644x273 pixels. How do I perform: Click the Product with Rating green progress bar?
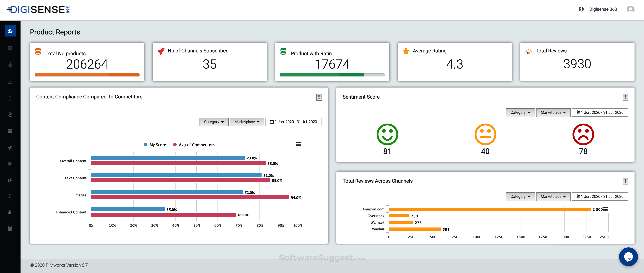click(322, 75)
